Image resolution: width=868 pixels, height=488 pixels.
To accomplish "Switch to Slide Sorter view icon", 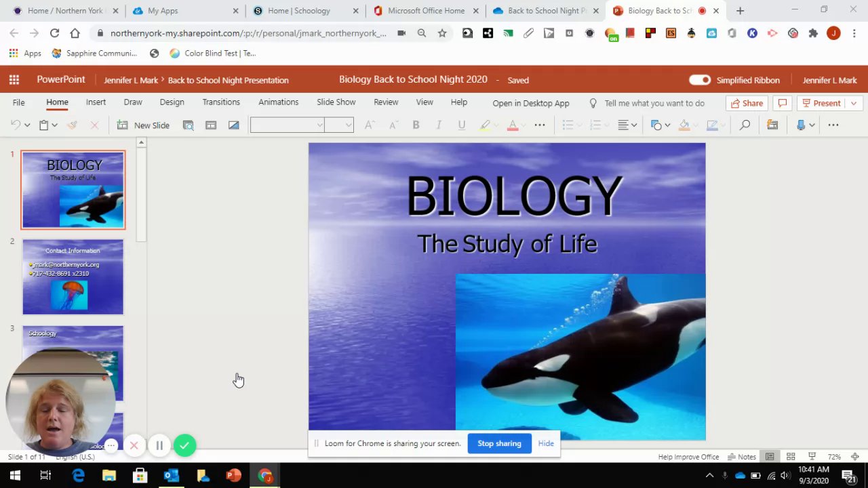I will click(791, 457).
